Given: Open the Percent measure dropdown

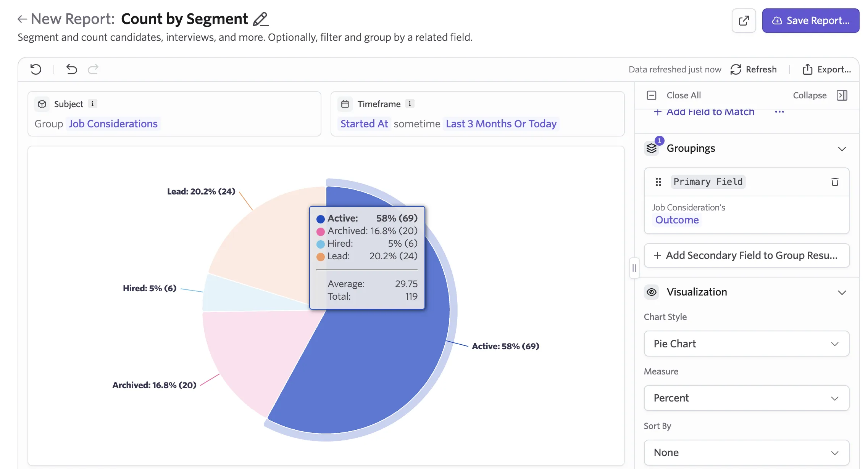Looking at the screenshot, I should pos(747,398).
